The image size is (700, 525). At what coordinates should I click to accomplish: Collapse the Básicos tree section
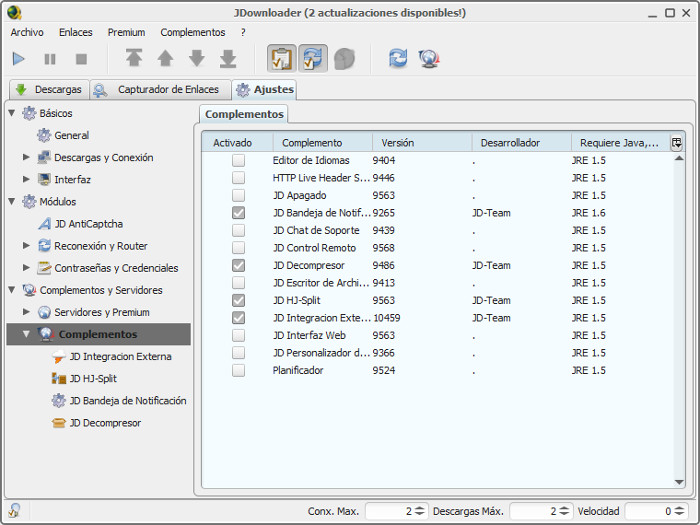12,113
